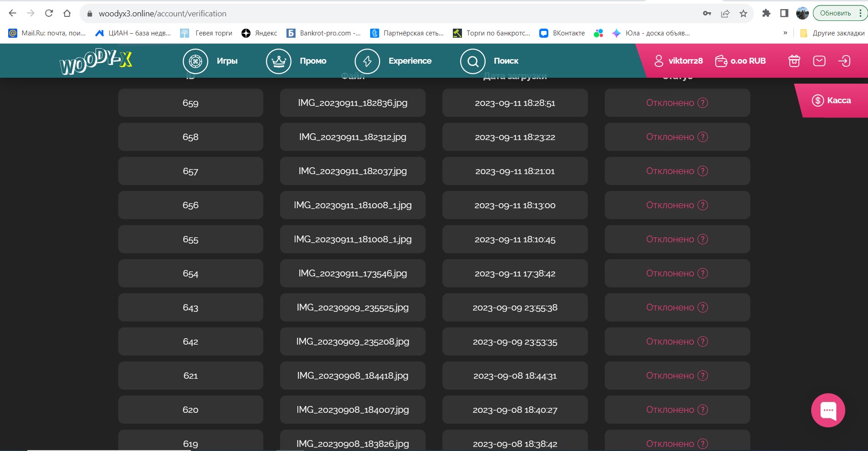This screenshot has width=868, height=451.
Task: Open the Игры menu label
Action: tap(227, 61)
